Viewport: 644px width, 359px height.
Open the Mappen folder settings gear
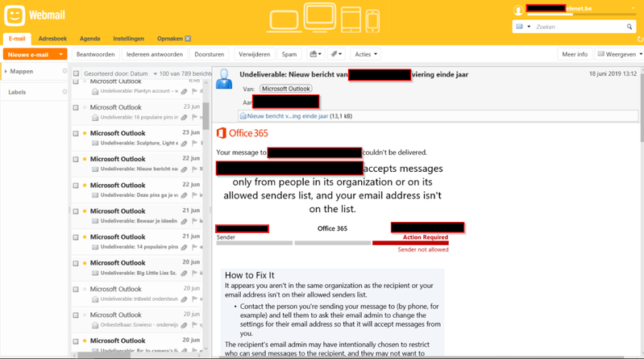(64, 71)
